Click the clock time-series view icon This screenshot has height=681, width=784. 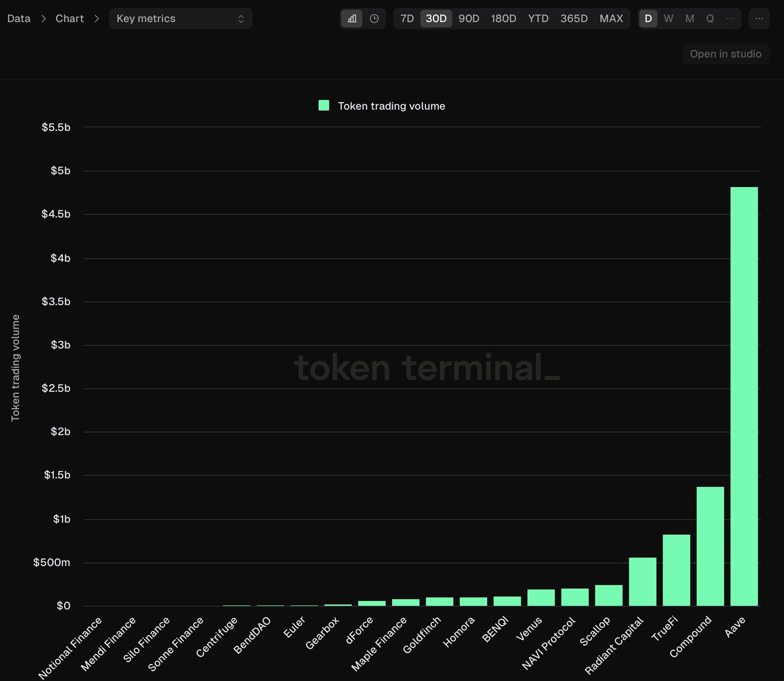coord(374,19)
